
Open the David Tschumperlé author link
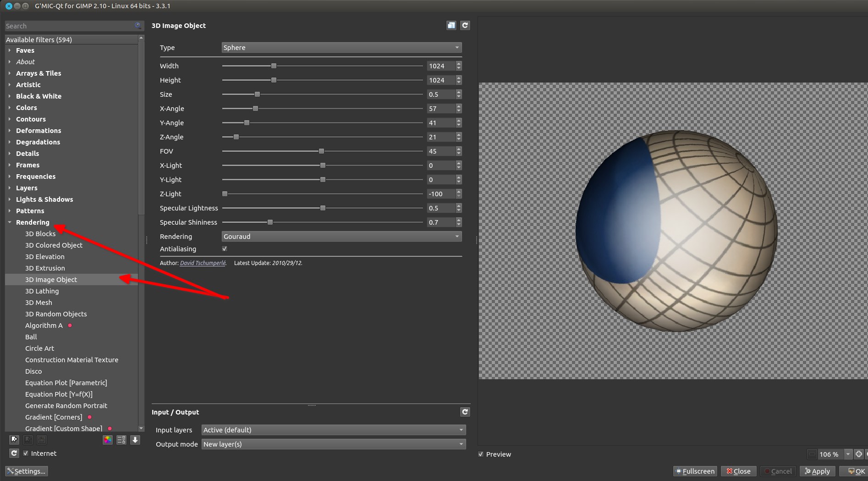coord(203,263)
